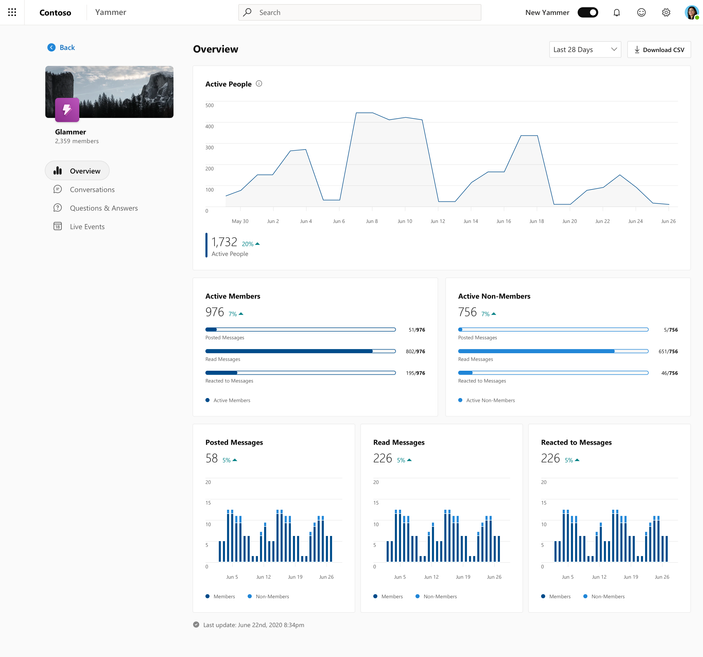Image resolution: width=703 pixels, height=657 pixels.
Task: Click the Active Members Read Messages progress bar
Action: coord(300,351)
